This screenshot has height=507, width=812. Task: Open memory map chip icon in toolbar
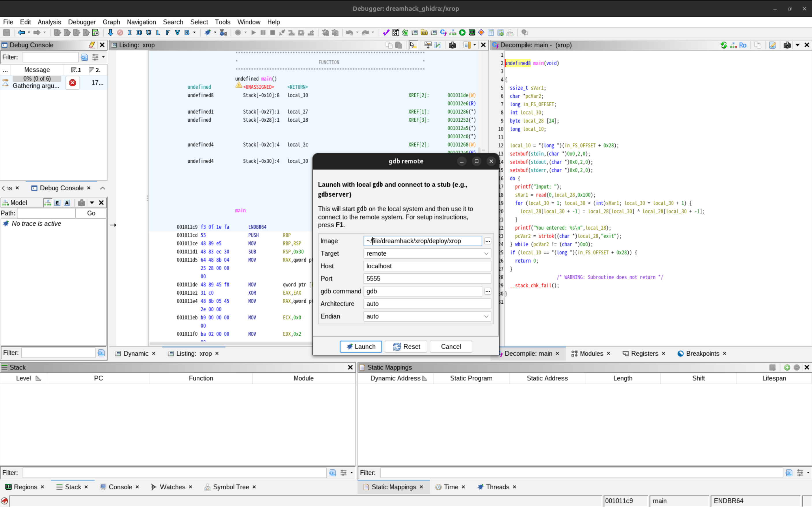[472, 33]
